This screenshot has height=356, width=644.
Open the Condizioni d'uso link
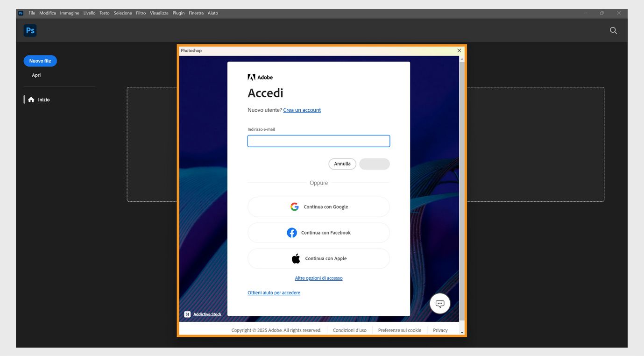350,330
